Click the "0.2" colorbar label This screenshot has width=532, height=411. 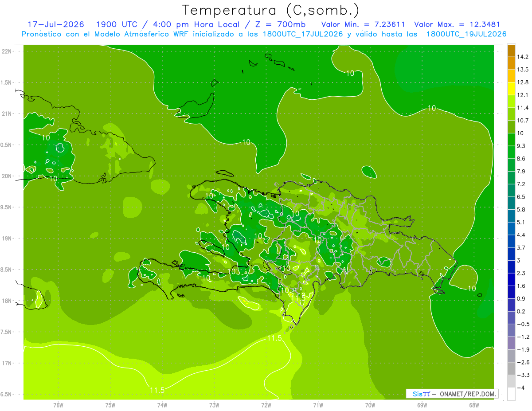pyautogui.click(x=521, y=311)
